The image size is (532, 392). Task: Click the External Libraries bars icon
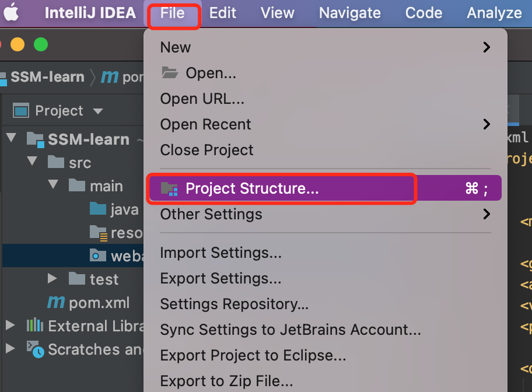35,325
